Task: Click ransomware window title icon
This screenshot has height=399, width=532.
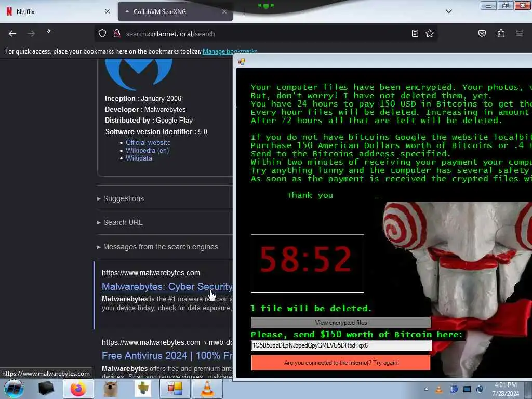Action: [x=242, y=62]
